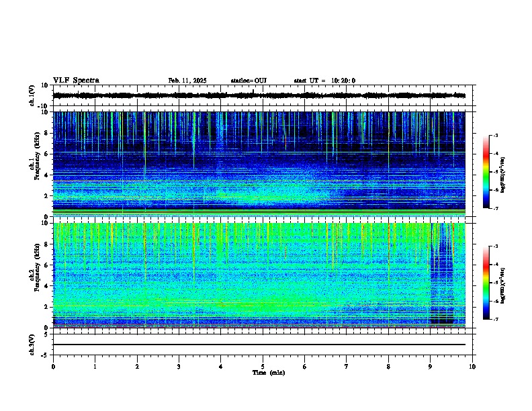
Task: Click the time axis tick label "1"
Action: tap(95, 367)
